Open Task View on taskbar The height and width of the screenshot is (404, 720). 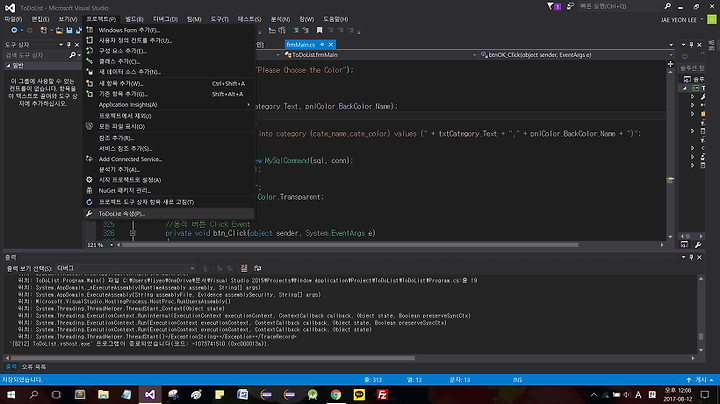(x=56, y=395)
